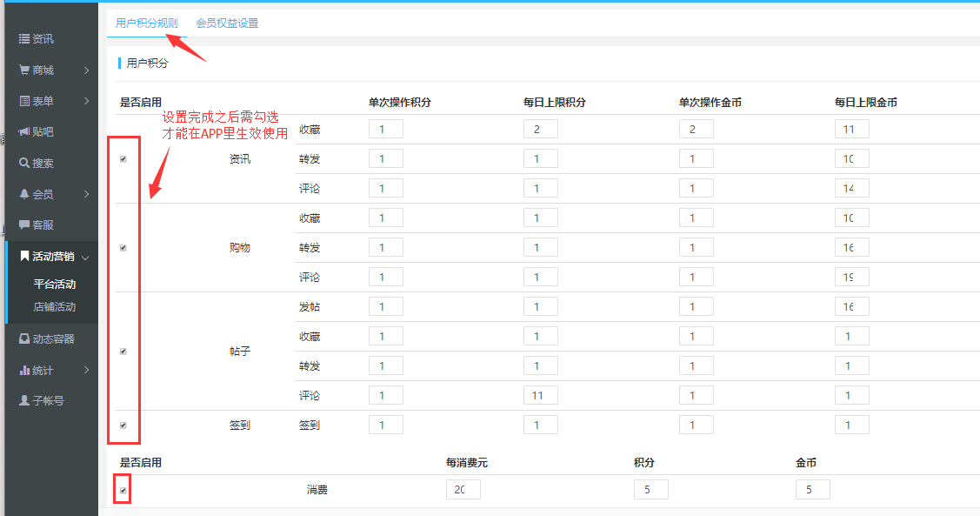The height and width of the screenshot is (516, 980).
Task: Click the 搜索 magnifier icon
Action: pos(24,164)
